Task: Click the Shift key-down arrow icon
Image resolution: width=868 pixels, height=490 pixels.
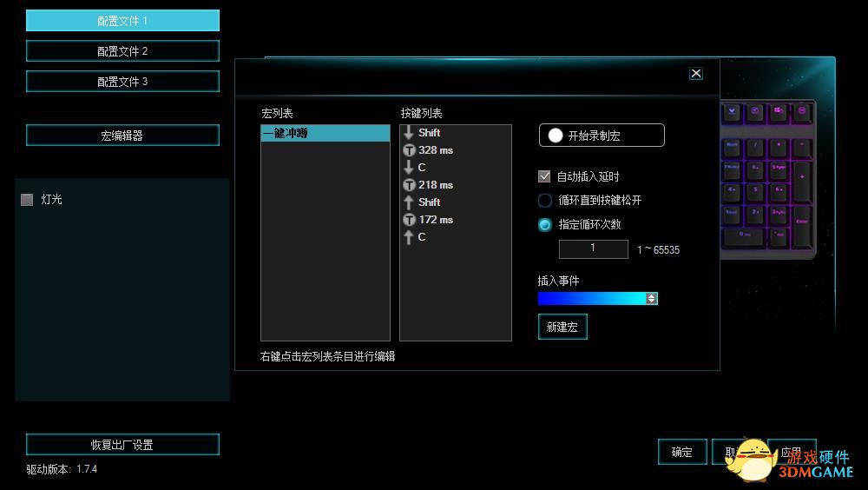Action: [x=409, y=132]
